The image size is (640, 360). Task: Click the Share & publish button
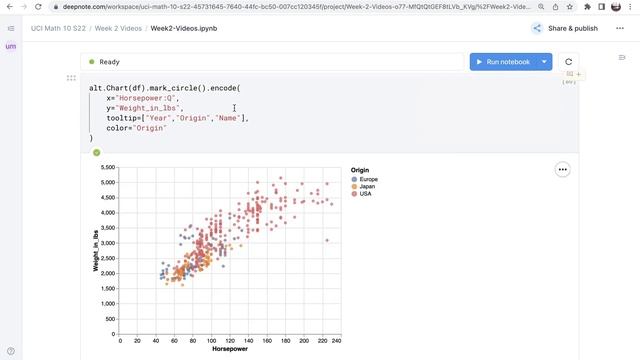[573, 28]
